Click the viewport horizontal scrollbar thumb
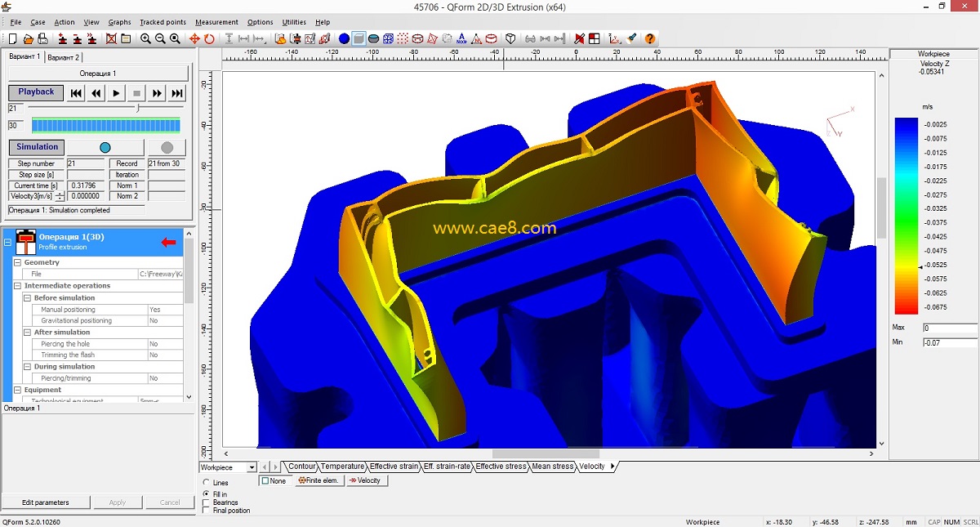This screenshot has width=980, height=527. (546, 453)
